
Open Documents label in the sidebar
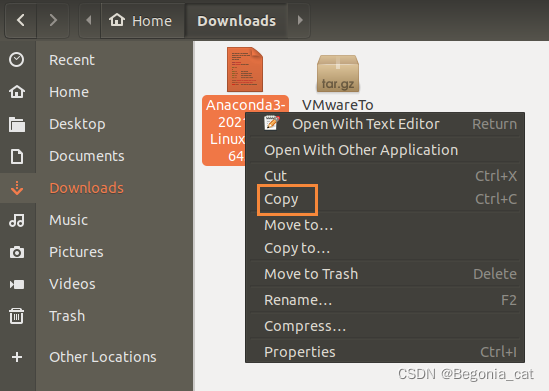pos(87,156)
